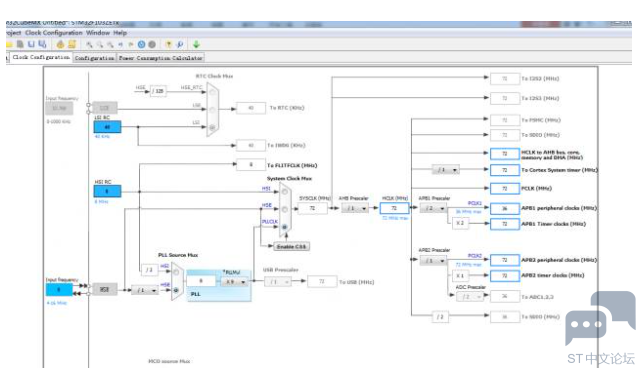Click the Undo arrow toolbar icon

[120, 44]
